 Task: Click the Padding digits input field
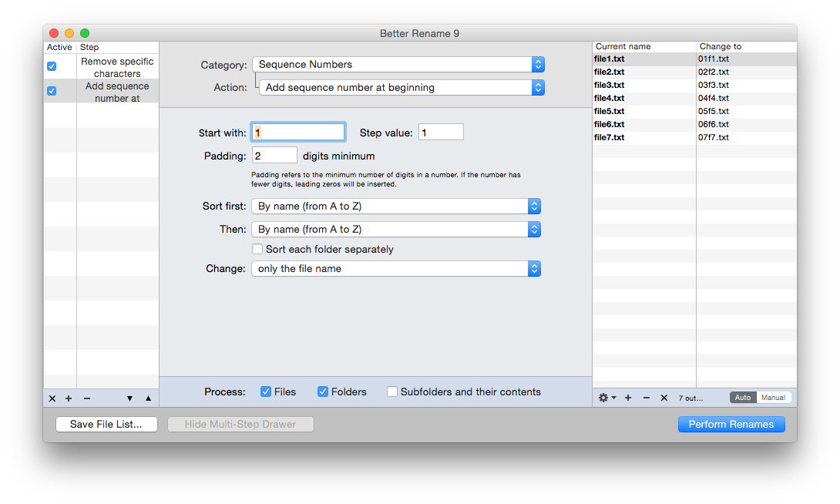click(274, 156)
